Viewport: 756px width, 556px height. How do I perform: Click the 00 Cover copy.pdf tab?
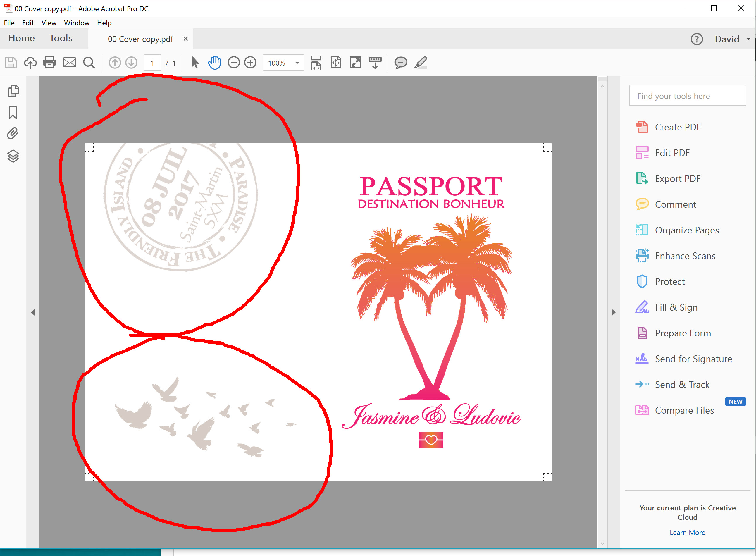(140, 39)
